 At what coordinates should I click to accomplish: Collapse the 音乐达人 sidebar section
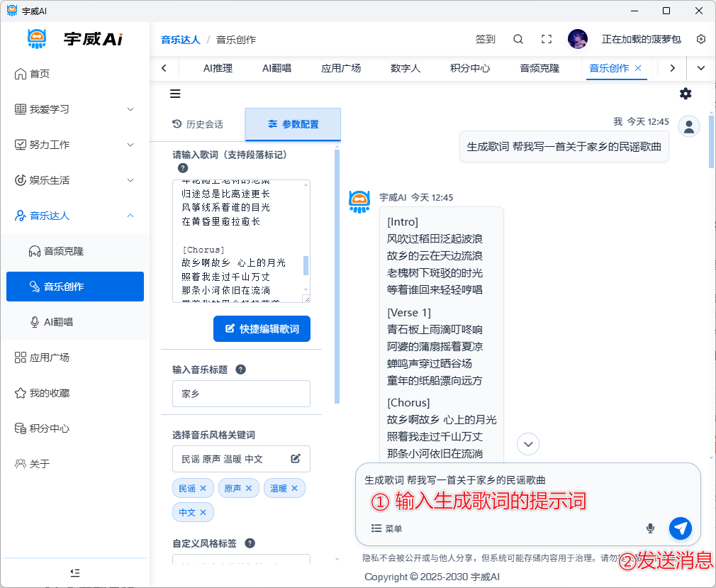click(130, 216)
